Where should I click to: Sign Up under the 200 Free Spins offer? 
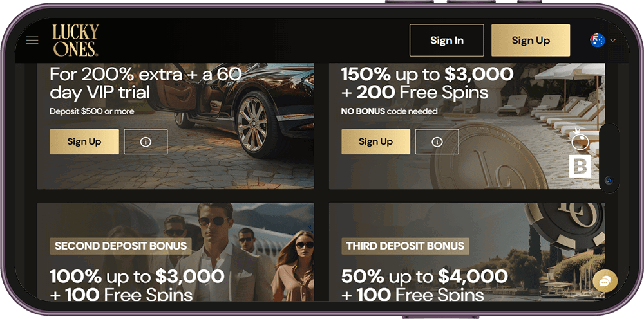click(x=376, y=142)
